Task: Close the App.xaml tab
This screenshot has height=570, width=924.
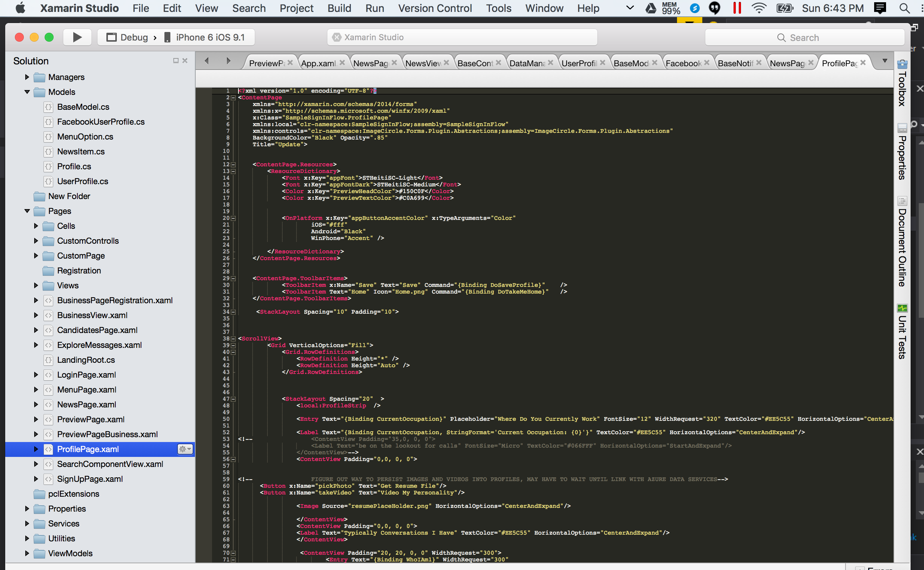Action: (x=342, y=63)
